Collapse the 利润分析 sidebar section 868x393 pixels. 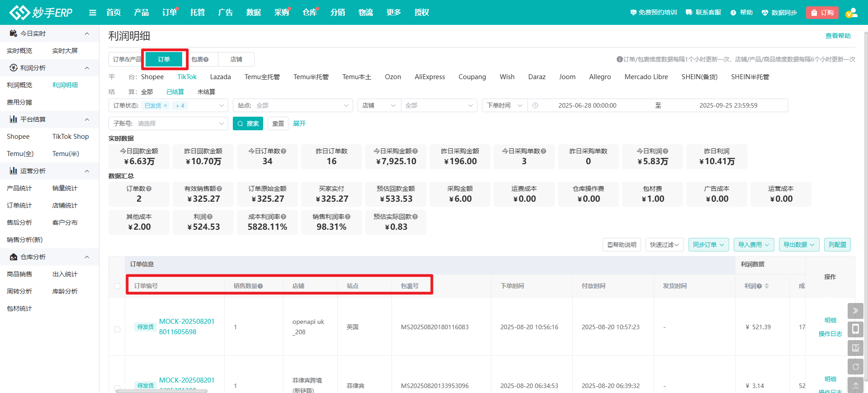87,68
